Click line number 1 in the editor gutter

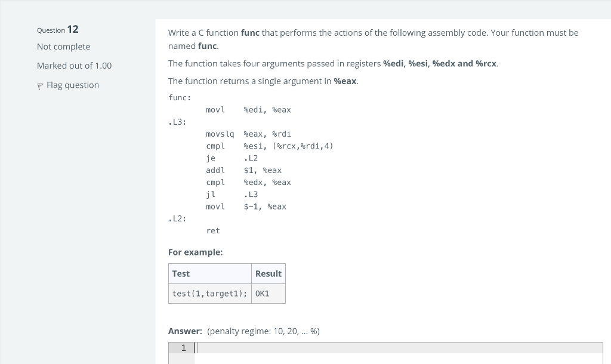tap(183, 348)
